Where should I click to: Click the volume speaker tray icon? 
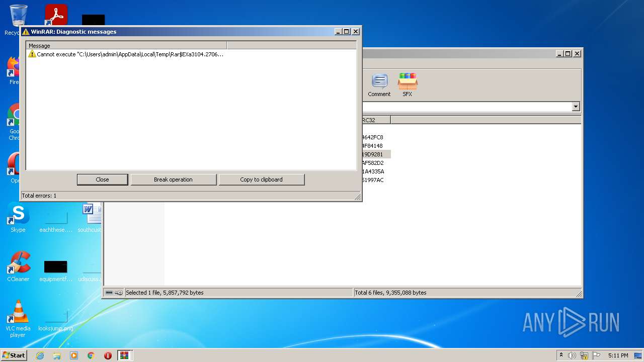[x=572, y=355]
